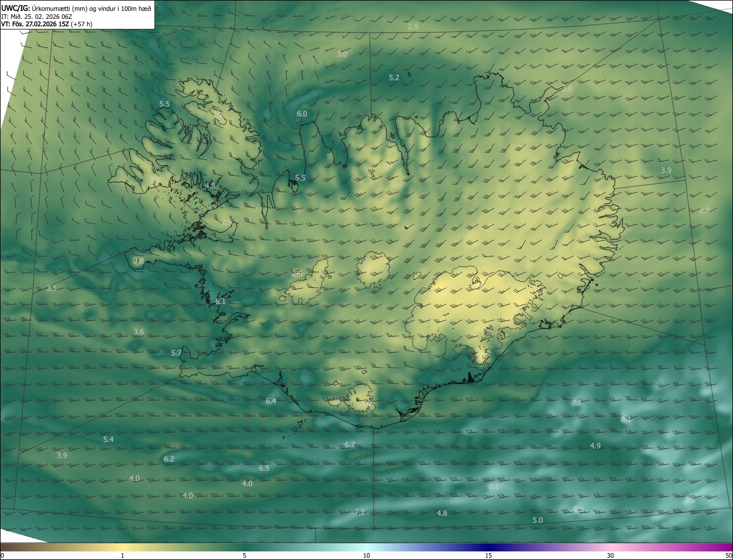Image resolution: width=733 pixels, height=560 pixels.
Task: Click the 7.2 value label on the map
Action: tap(360, 512)
